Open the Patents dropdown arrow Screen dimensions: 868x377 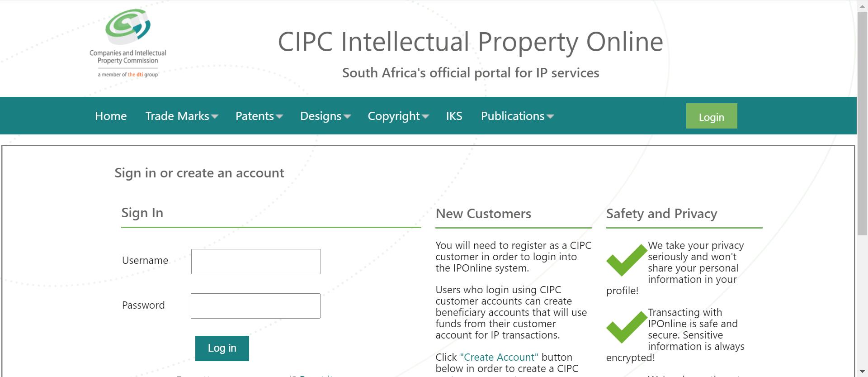[x=279, y=116]
